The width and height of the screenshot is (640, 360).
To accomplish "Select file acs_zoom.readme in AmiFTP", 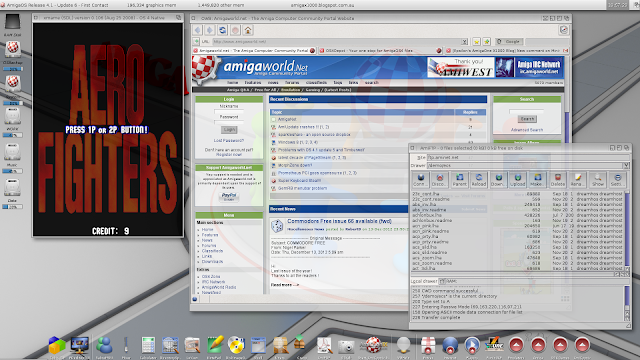I will tap(432, 263).
